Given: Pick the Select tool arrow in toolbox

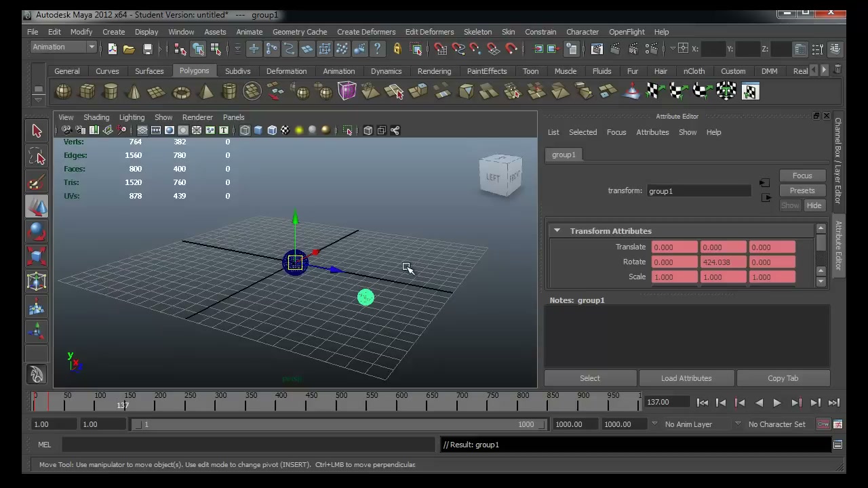Looking at the screenshot, I should click(37, 131).
